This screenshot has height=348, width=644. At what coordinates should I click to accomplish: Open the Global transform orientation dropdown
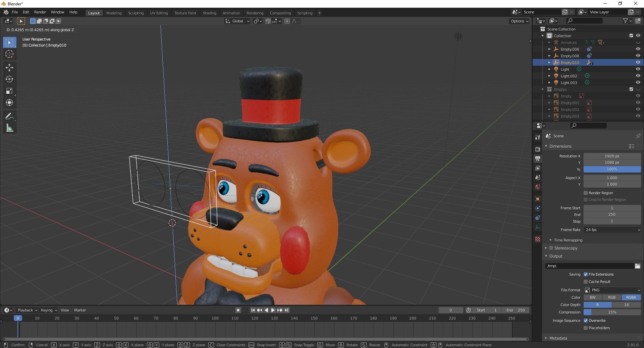coord(237,21)
